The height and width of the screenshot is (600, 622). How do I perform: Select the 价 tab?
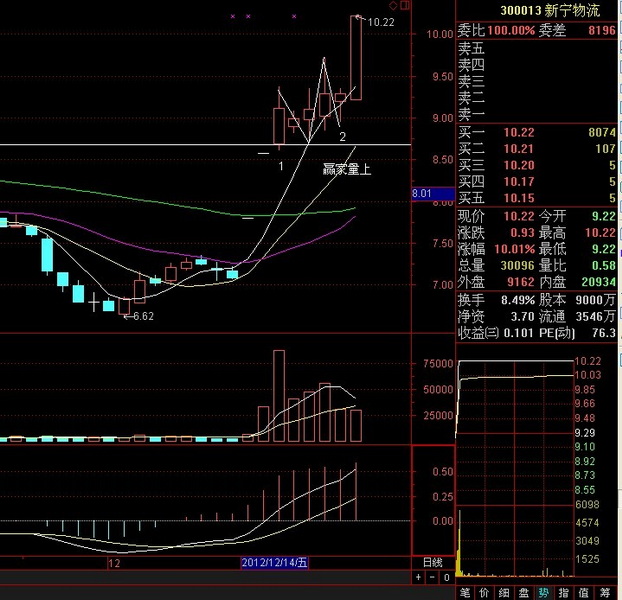(484, 591)
